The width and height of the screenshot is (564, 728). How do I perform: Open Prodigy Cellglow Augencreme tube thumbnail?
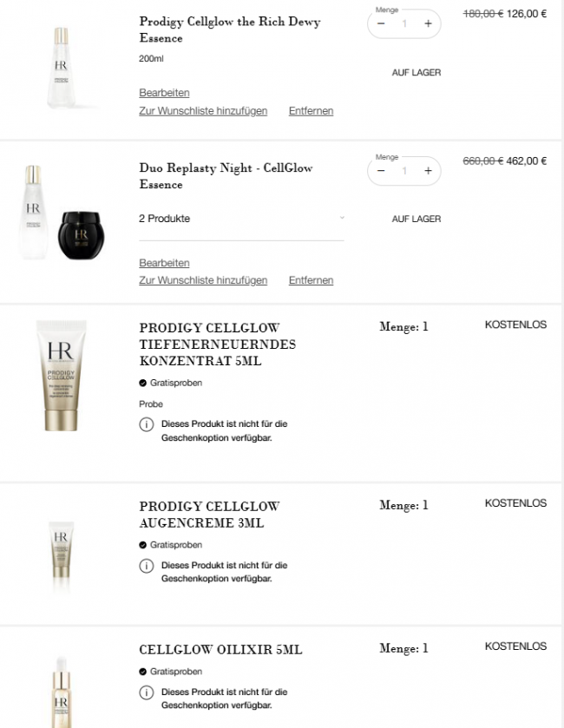[61, 554]
